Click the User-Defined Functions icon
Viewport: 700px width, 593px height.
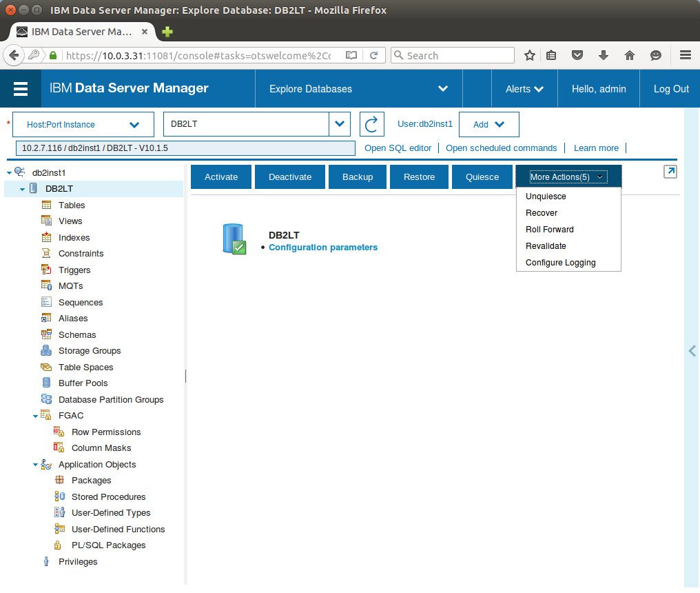(x=59, y=529)
